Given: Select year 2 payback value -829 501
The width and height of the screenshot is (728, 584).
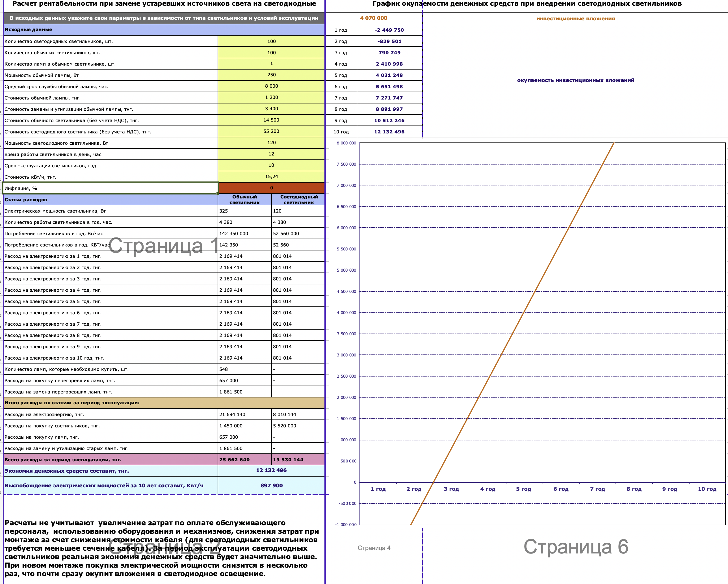Looking at the screenshot, I should click(x=389, y=41).
